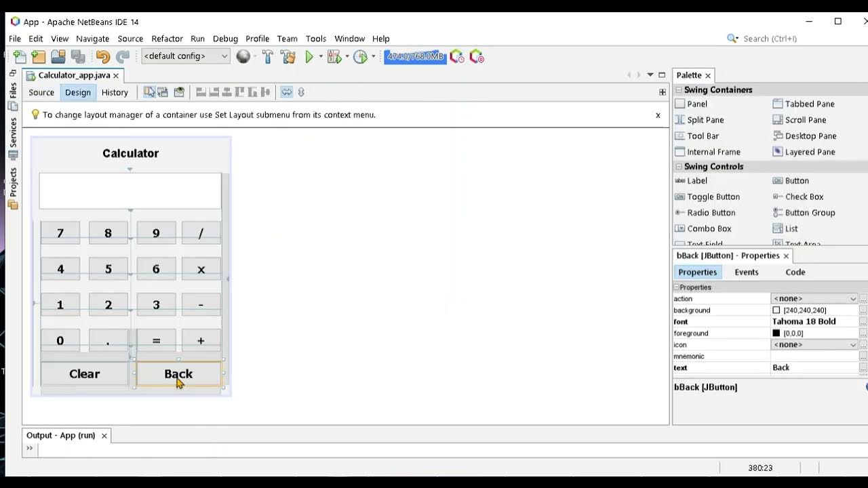
Task: Enable Connection Mode in designer toolbar
Action: 163,92
